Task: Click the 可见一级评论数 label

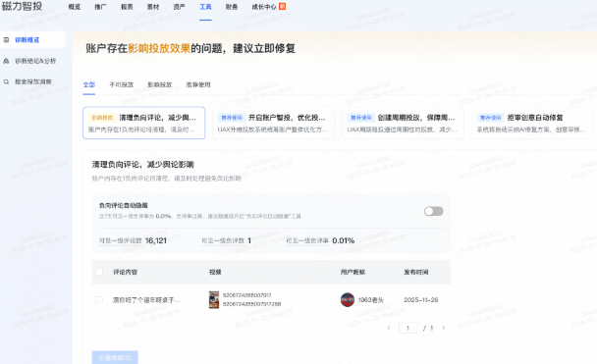Action: [x=121, y=240]
